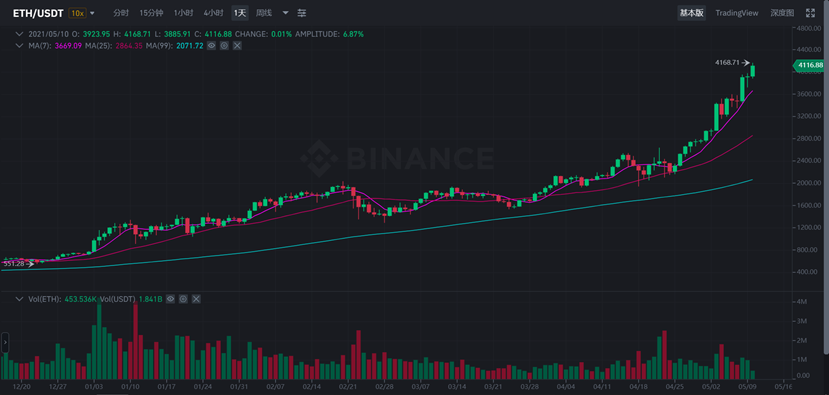
Task: Click the MA(99) value 2071.72
Action: (191, 46)
